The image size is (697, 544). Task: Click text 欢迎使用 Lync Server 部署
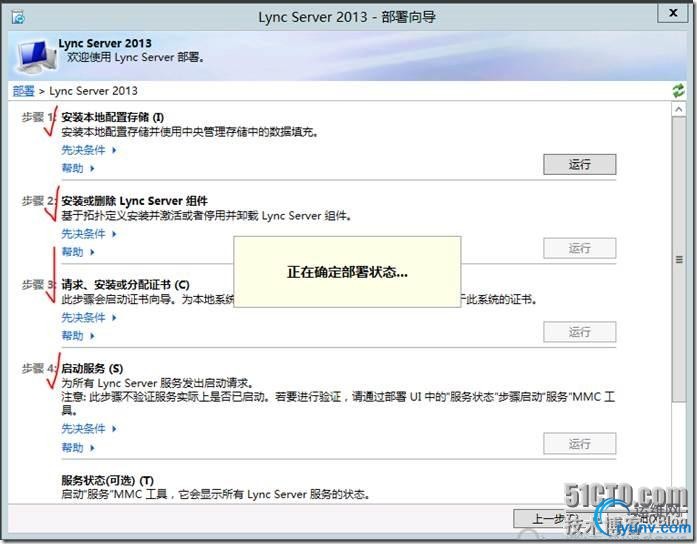click(x=136, y=57)
